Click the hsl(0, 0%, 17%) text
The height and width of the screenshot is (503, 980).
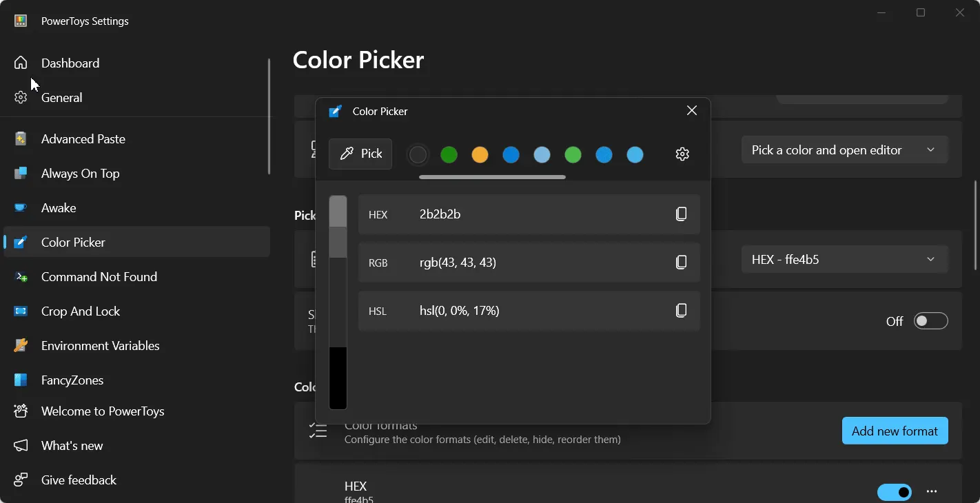coord(460,311)
